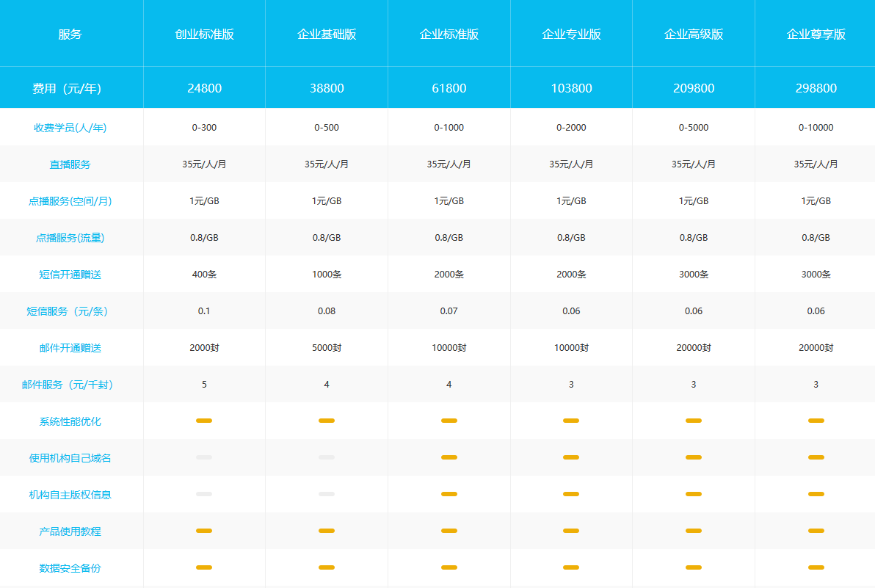Click the 系统性能优化 orange mark under 企业基础版

[x=327, y=421]
